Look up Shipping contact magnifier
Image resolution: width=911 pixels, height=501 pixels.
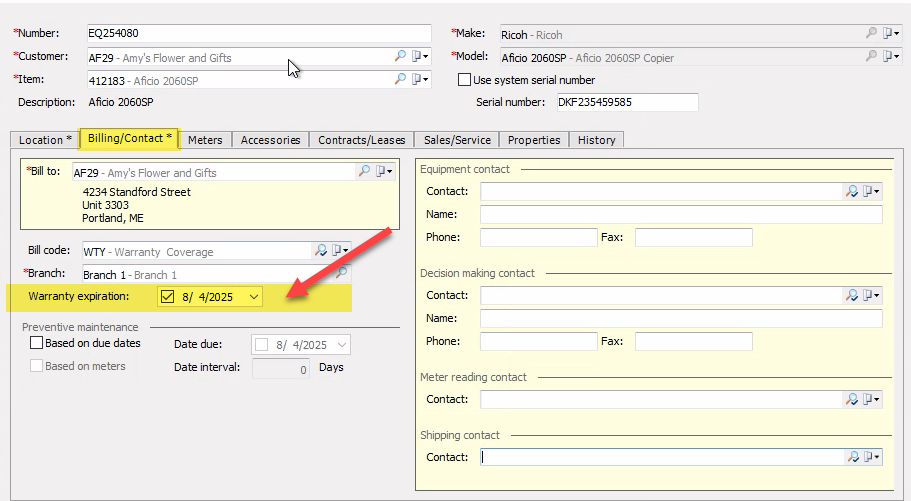coord(852,457)
